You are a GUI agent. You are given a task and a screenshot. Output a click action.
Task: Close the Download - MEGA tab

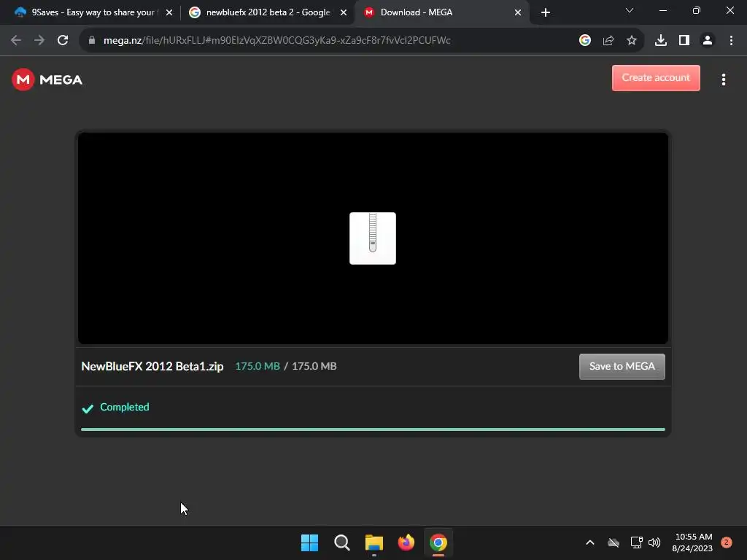(x=518, y=12)
